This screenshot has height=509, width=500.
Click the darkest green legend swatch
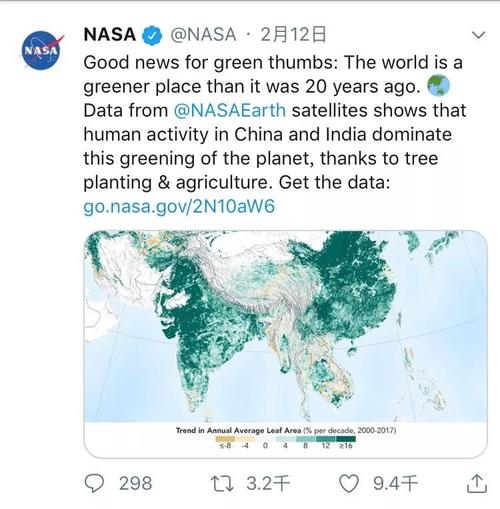pos(346,439)
